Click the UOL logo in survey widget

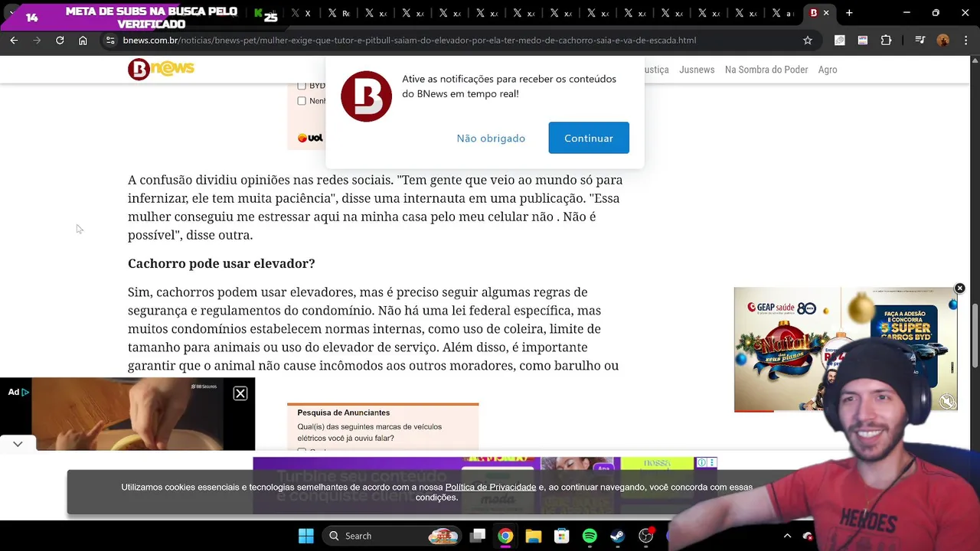310,138
